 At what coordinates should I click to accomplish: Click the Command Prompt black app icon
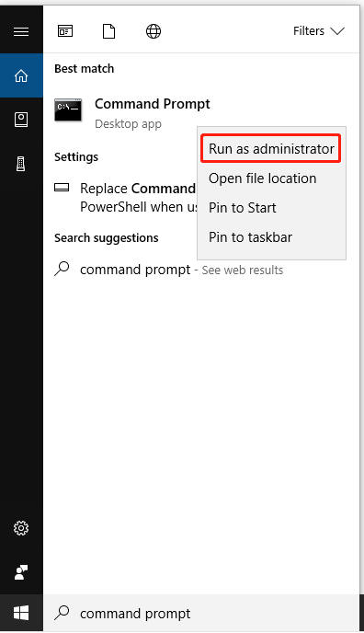click(68, 109)
